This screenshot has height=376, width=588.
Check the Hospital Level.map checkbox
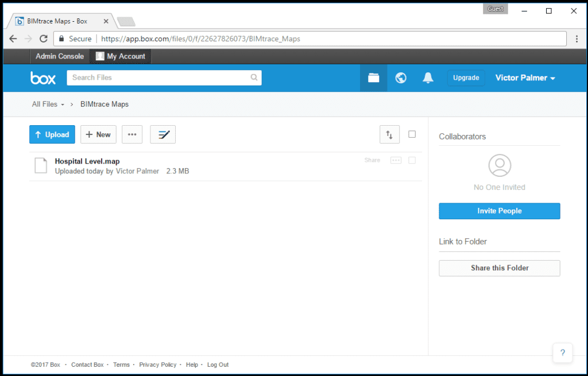point(412,161)
